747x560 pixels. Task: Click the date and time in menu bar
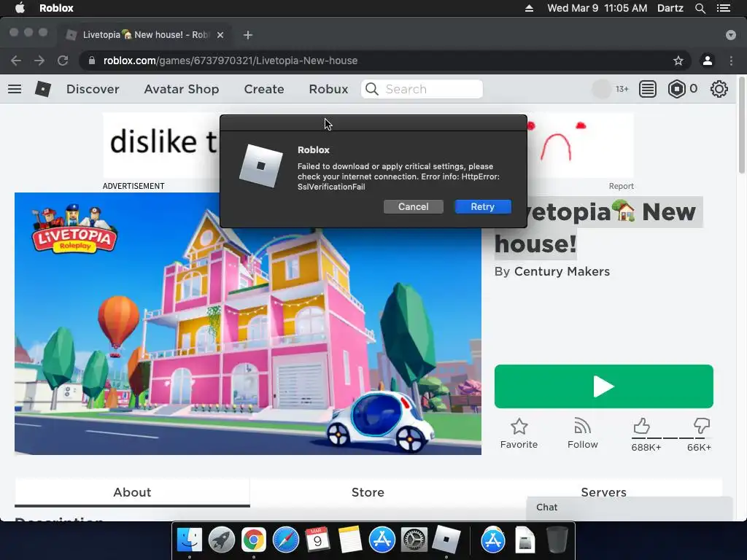pyautogui.click(x=597, y=8)
